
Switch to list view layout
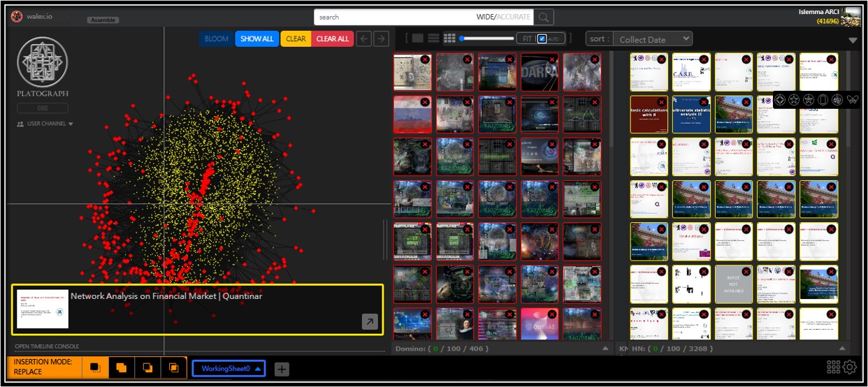click(x=434, y=38)
